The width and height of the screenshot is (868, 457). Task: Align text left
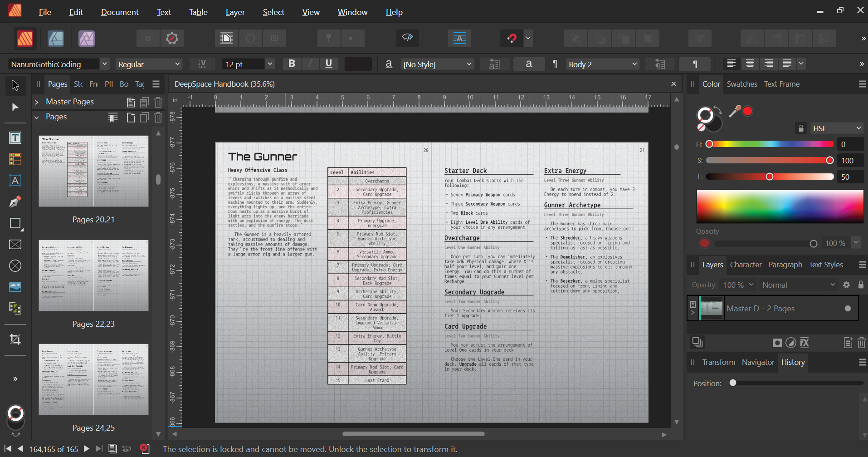(x=731, y=64)
